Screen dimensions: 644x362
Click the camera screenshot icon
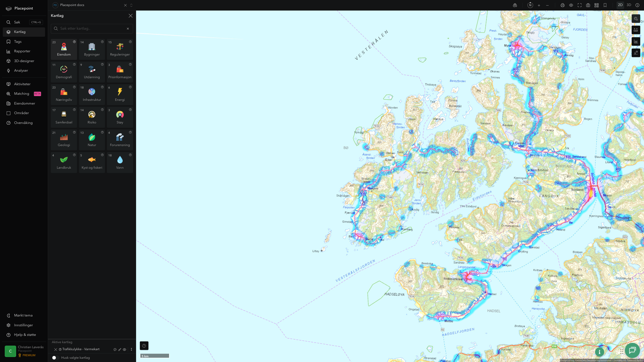[588, 5]
